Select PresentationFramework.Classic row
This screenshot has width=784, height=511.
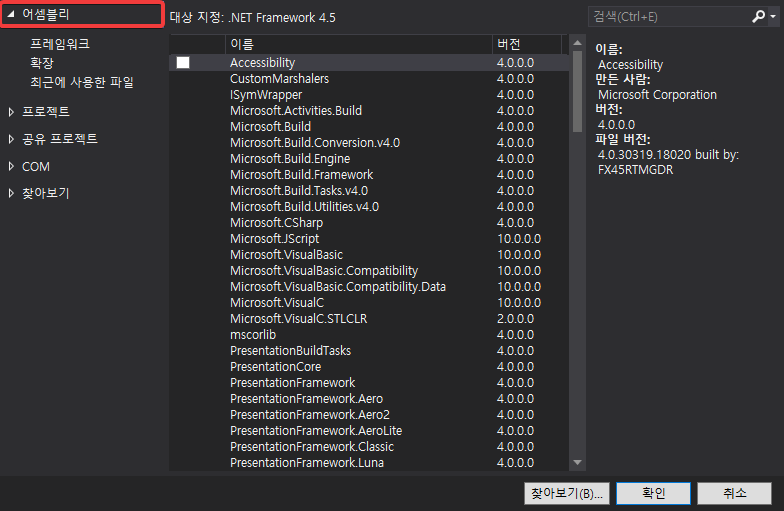(x=369, y=446)
